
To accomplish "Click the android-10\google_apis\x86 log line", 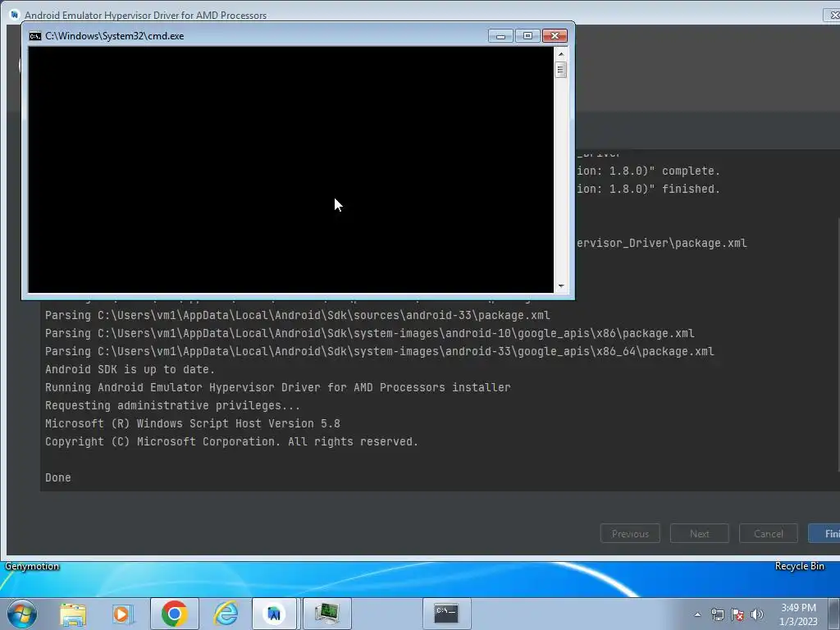I will (370, 333).
